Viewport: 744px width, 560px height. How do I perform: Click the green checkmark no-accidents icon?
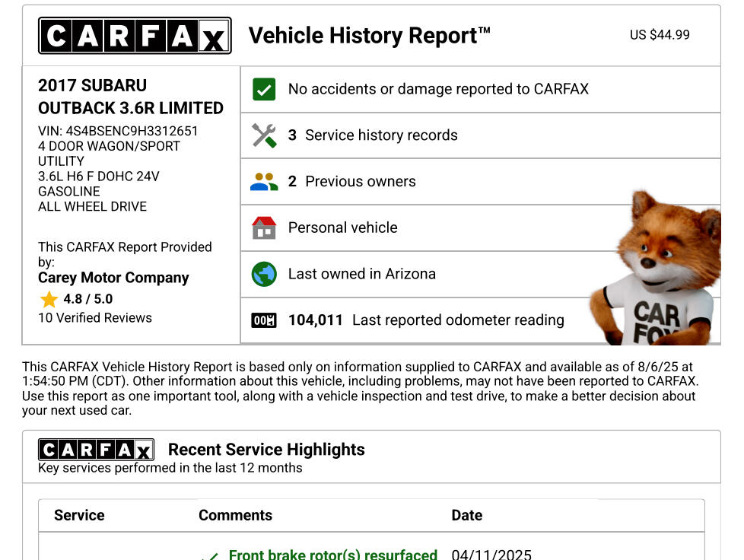coord(264,90)
